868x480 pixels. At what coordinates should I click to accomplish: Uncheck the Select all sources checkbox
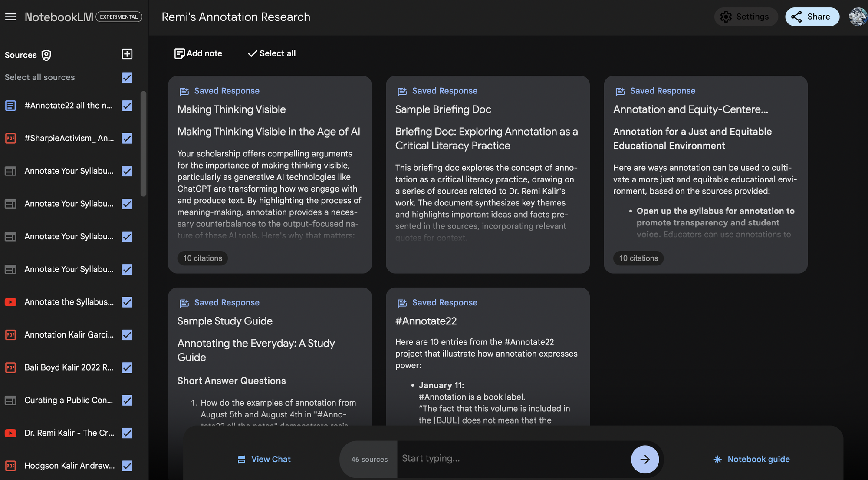pos(127,78)
